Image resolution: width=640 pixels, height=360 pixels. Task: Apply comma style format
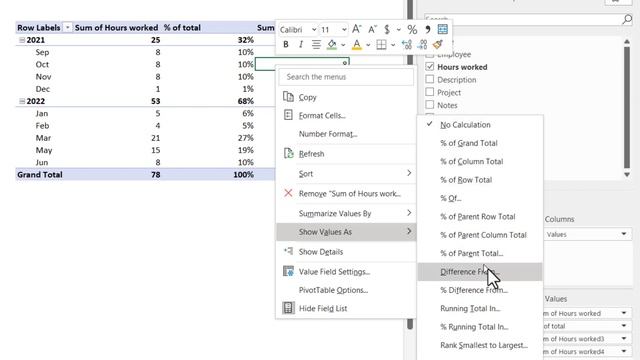427,29
